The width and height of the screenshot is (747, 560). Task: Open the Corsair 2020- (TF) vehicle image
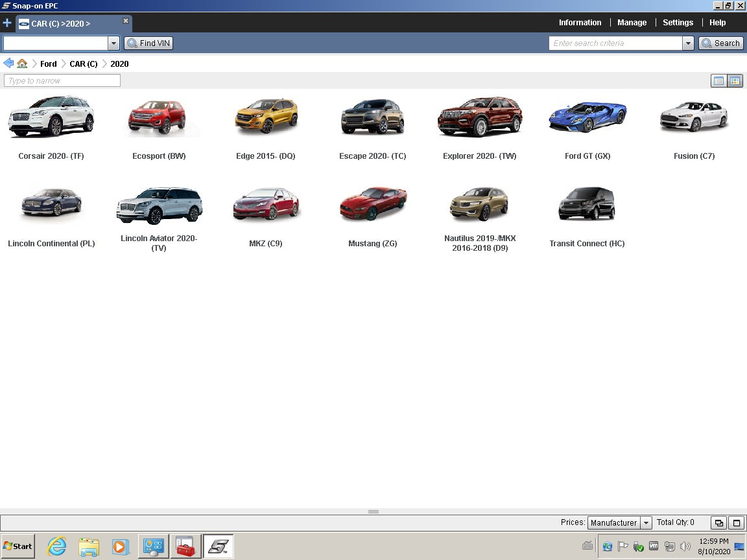point(51,116)
